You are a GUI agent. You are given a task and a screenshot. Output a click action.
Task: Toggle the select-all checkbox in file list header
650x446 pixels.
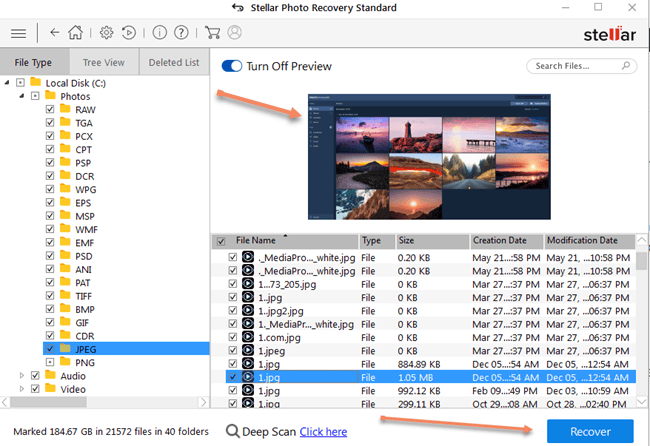[x=220, y=241]
